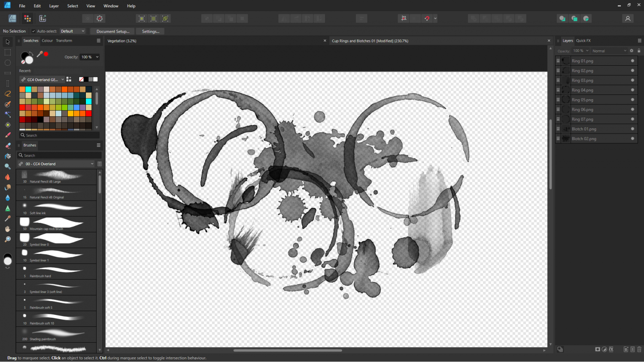Image resolution: width=644 pixels, height=362 pixels.
Task: Toggle the Auto-select checkbox
Action: point(33,31)
